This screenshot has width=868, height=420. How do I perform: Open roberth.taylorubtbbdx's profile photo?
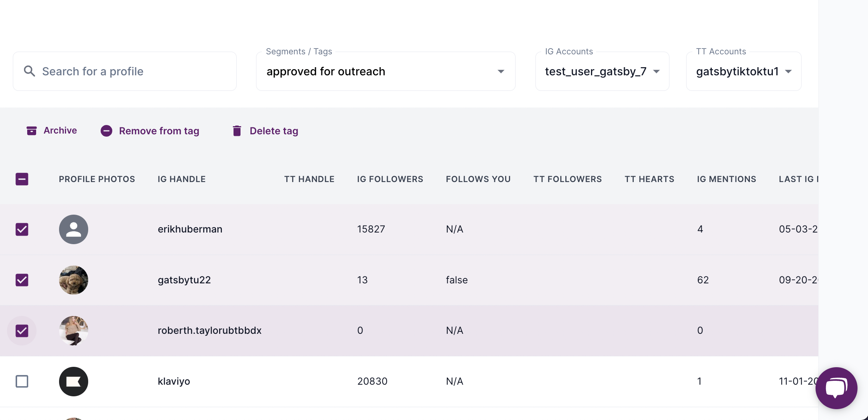(73, 331)
